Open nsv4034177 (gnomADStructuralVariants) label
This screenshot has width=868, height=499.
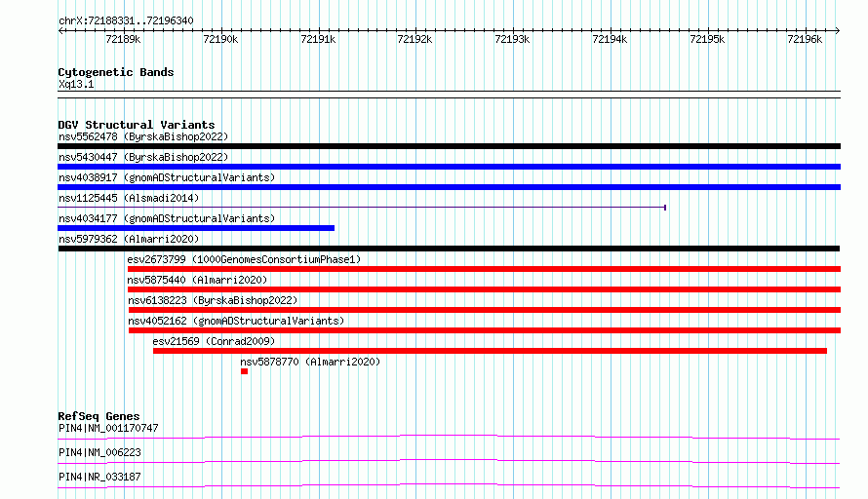point(167,218)
